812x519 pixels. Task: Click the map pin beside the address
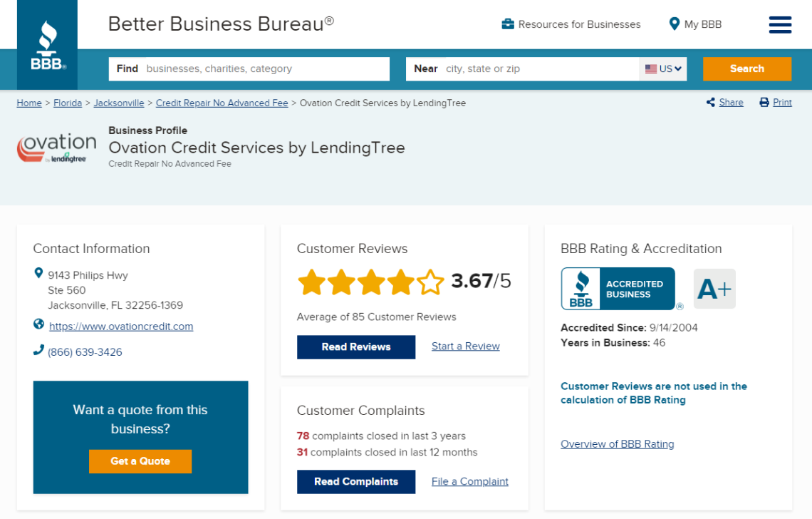[x=38, y=272]
